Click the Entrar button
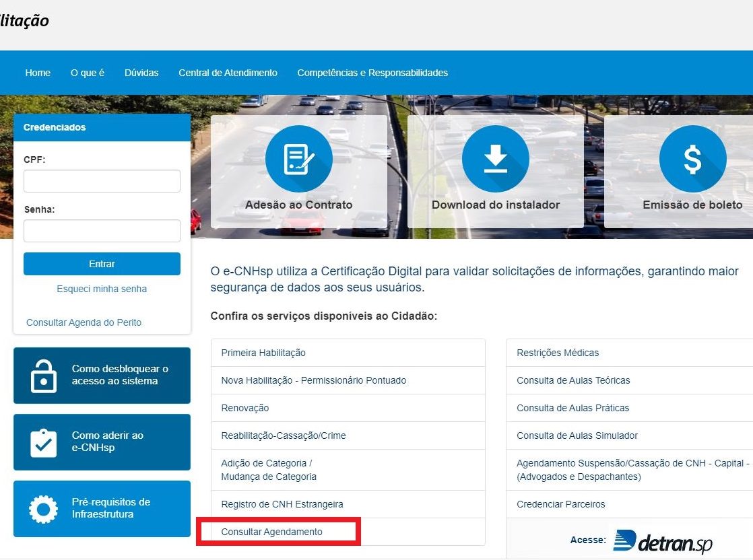Image resolution: width=753 pixels, height=560 pixels. coord(102,264)
